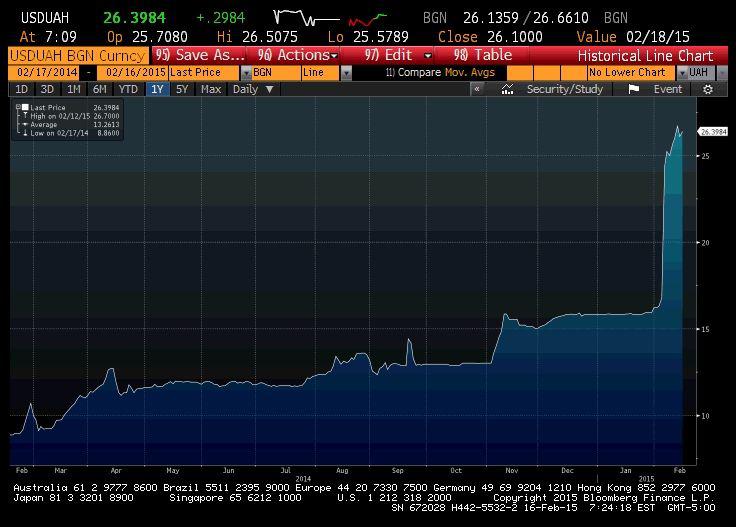Switch to the 6M time range
Viewport: 736px width, 527px height.
pos(99,89)
